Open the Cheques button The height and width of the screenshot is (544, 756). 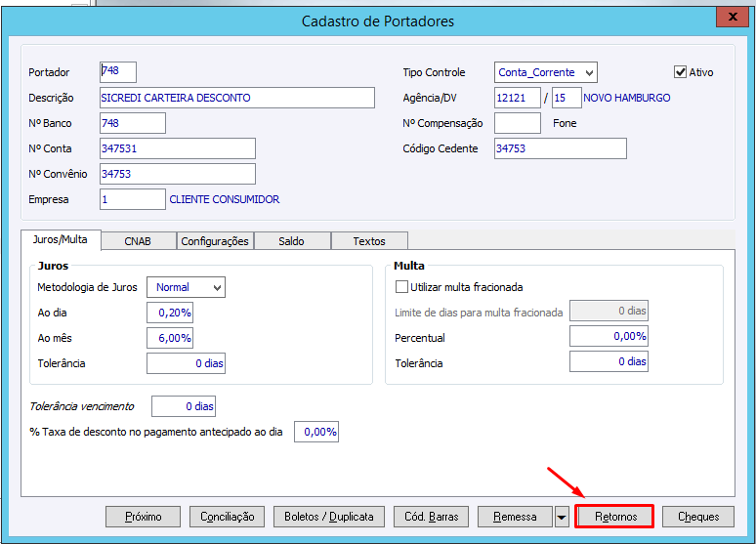point(697,517)
